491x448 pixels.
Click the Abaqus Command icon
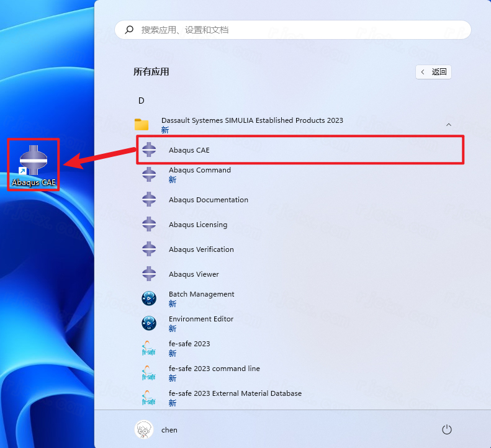tap(149, 174)
